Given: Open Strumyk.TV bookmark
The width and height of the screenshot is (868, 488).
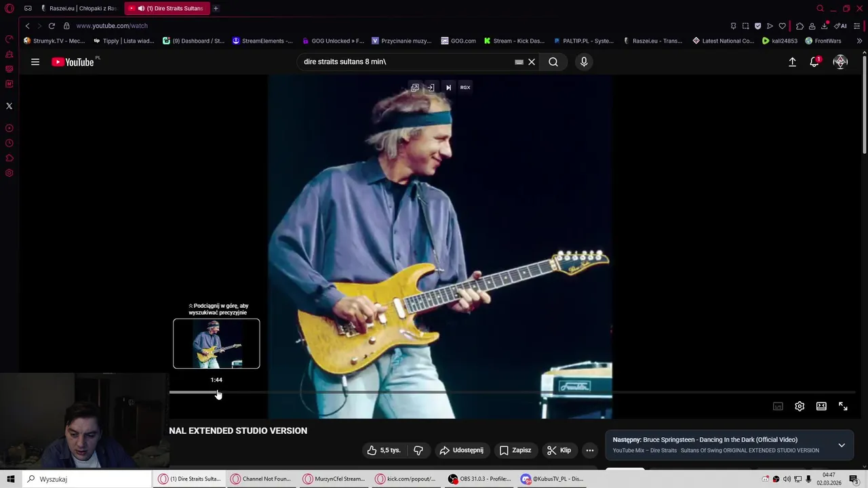Looking at the screenshot, I should coord(54,41).
